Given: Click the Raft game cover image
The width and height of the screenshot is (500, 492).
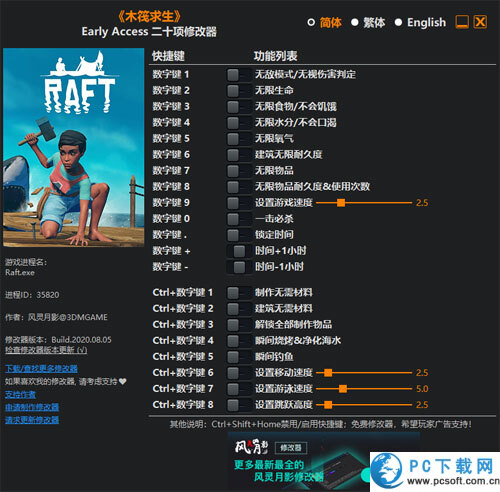Looking at the screenshot, I should 74,147.
